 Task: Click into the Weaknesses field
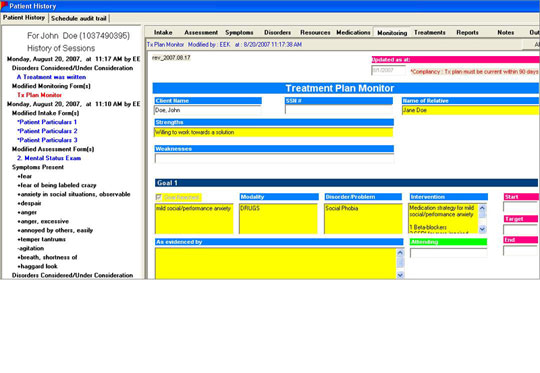(x=274, y=158)
